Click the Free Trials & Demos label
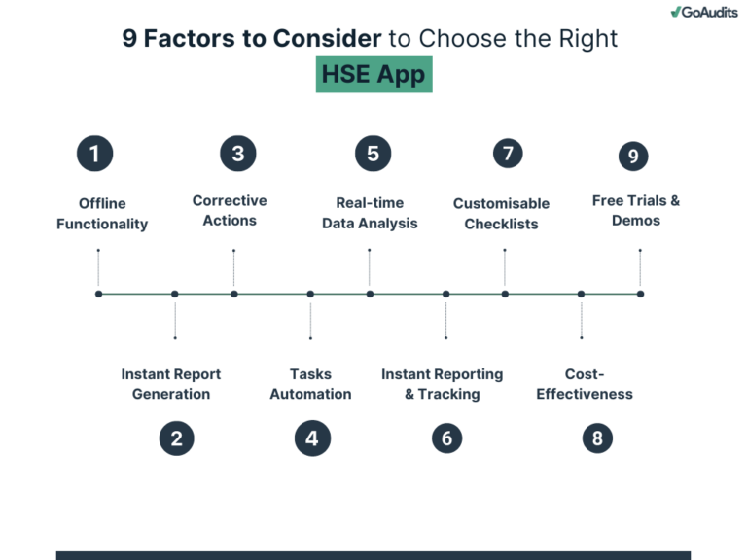747x560 pixels. click(636, 211)
